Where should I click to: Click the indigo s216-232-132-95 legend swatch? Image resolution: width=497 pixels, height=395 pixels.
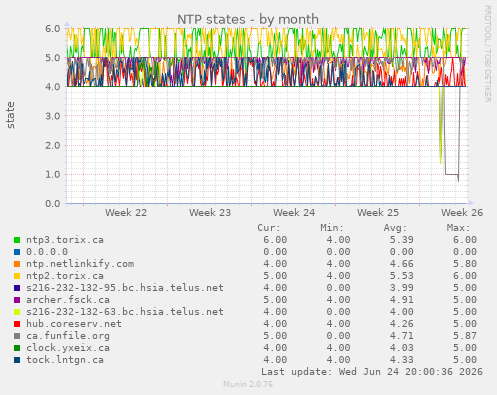click(17, 288)
